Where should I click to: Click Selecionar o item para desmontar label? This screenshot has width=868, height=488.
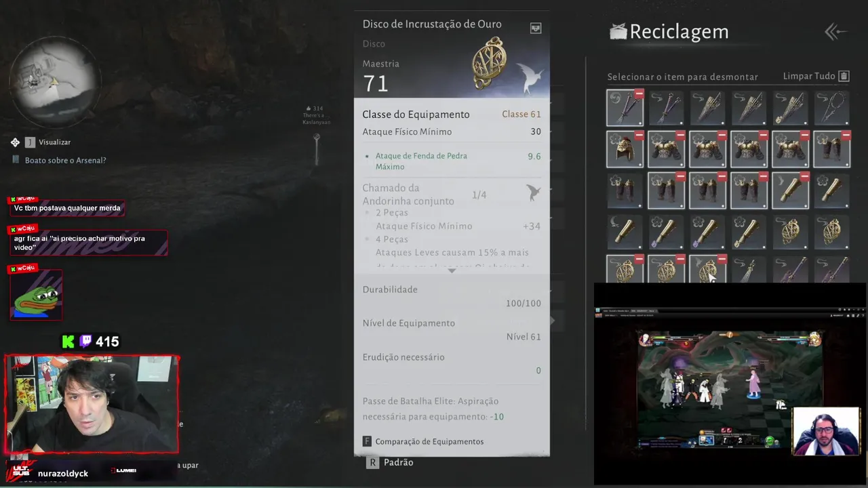(x=682, y=77)
